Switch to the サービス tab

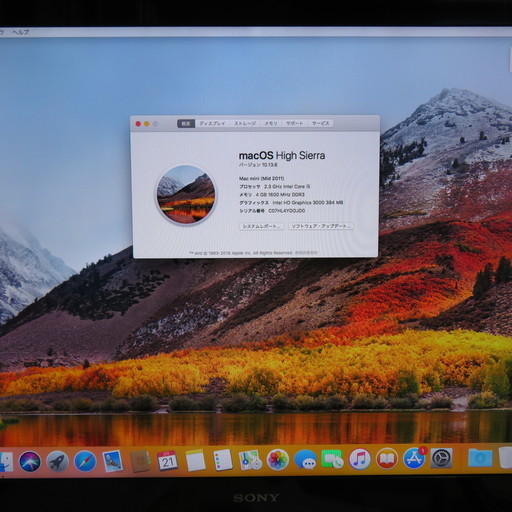(320, 123)
